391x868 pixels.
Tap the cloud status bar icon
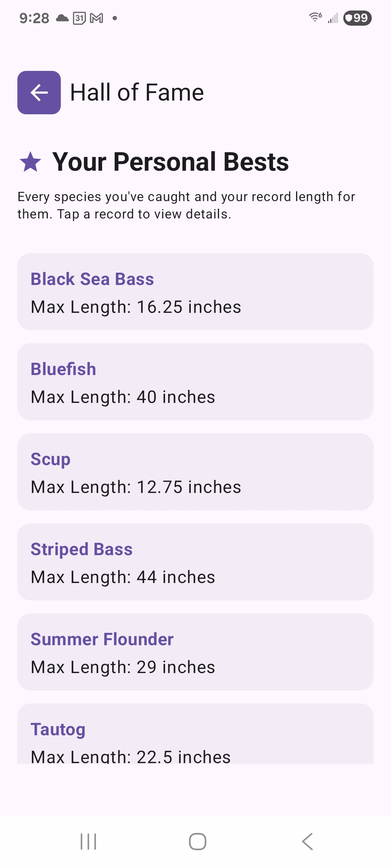coord(62,18)
